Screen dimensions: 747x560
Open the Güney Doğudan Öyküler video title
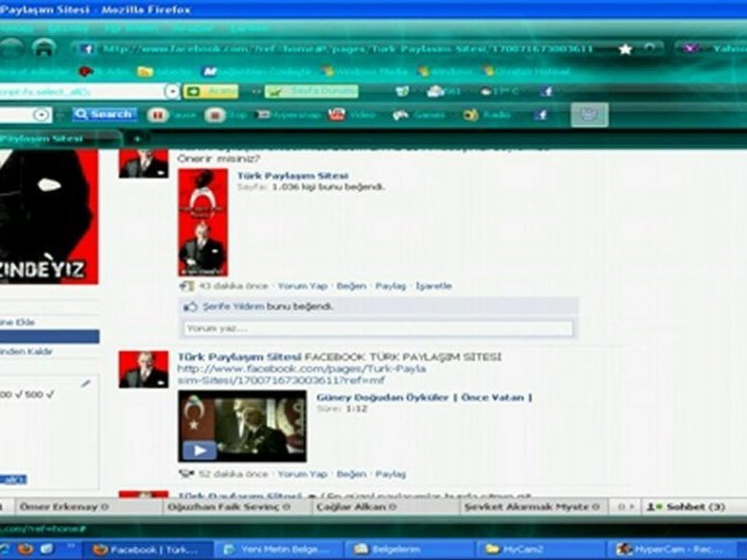[424, 397]
